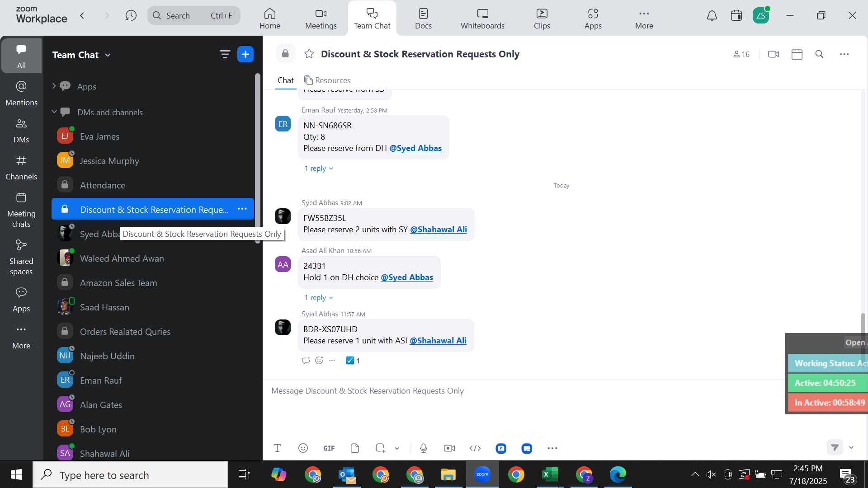Go back with the left arrow
Viewport: 868px width, 488px height.
(82, 16)
